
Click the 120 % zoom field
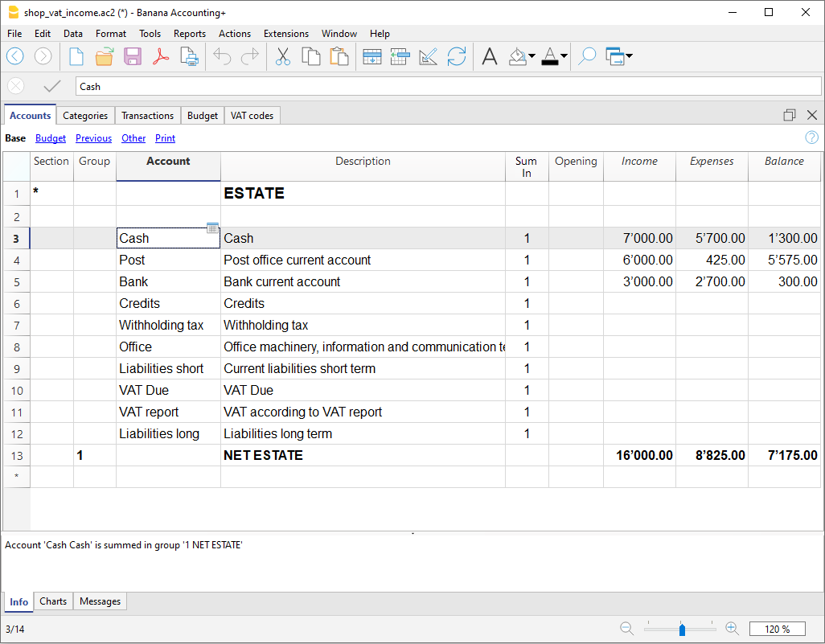pyautogui.click(x=777, y=629)
